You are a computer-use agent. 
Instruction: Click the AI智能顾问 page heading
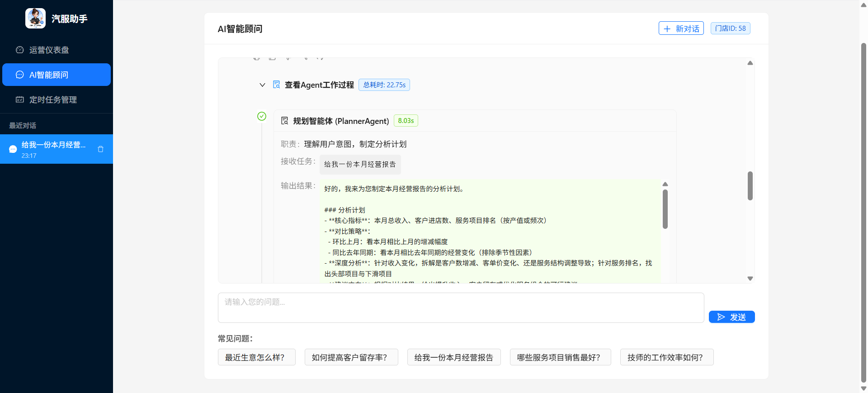click(x=240, y=29)
